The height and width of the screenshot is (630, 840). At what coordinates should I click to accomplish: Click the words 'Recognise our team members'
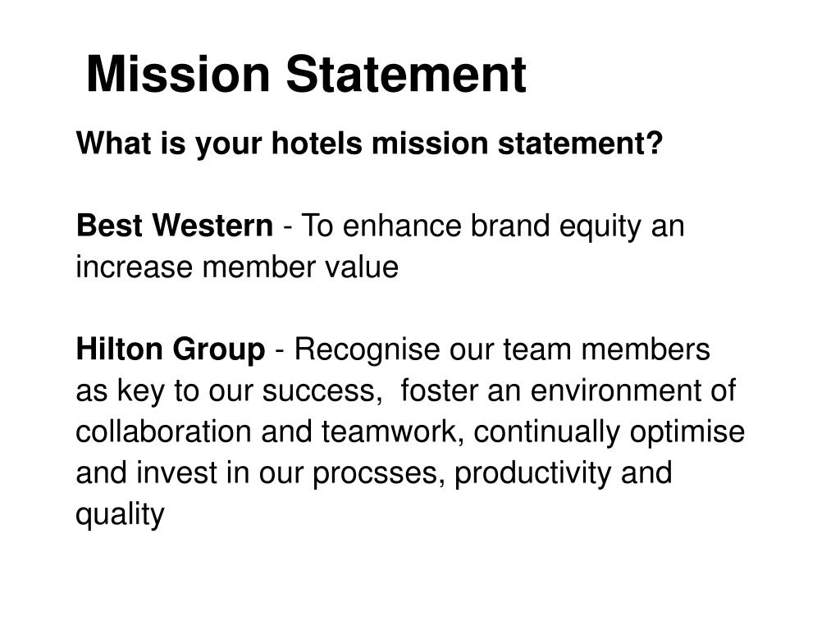(502, 349)
